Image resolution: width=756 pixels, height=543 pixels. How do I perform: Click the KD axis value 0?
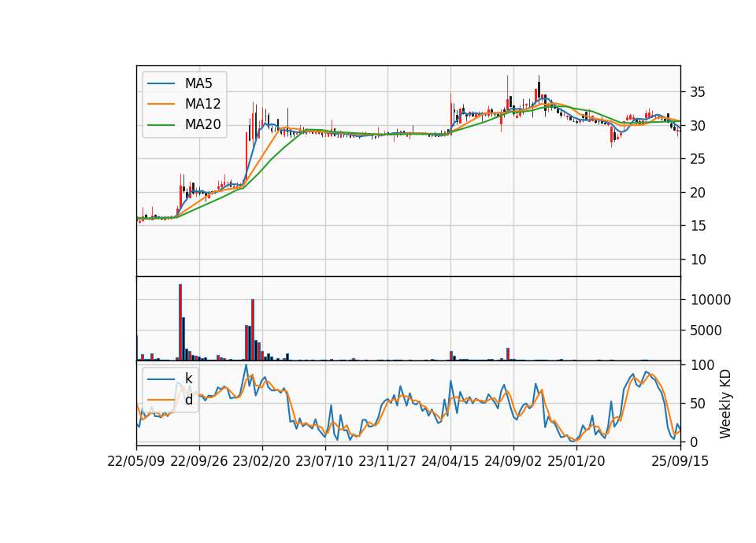695,441
